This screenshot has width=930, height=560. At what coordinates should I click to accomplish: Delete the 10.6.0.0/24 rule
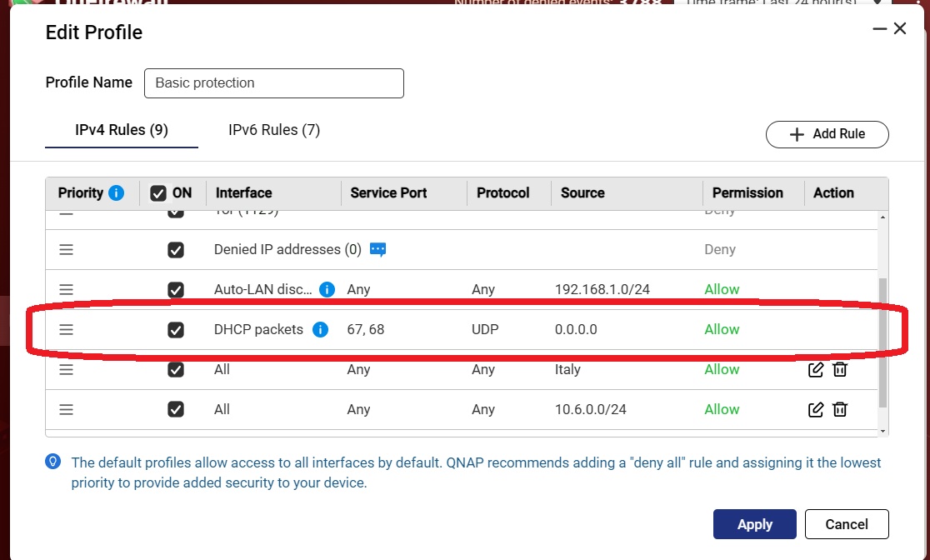(x=840, y=409)
